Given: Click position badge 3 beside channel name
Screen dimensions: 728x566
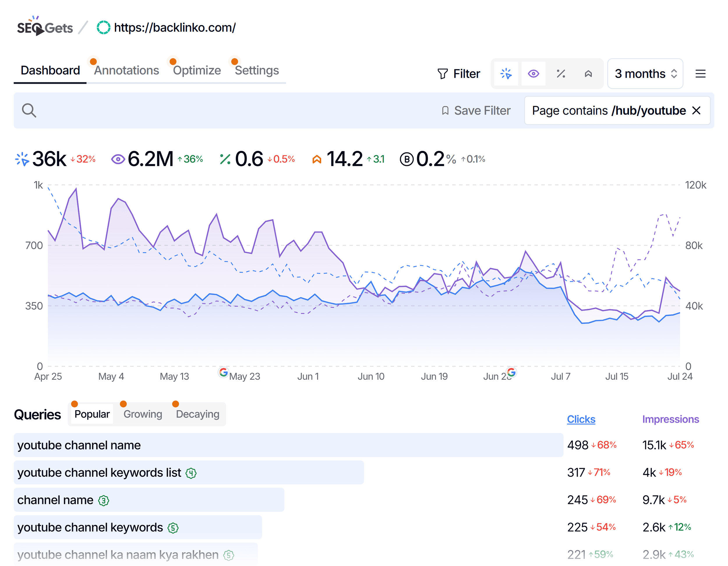Looking at the screenshot, I should pos(104,500).
